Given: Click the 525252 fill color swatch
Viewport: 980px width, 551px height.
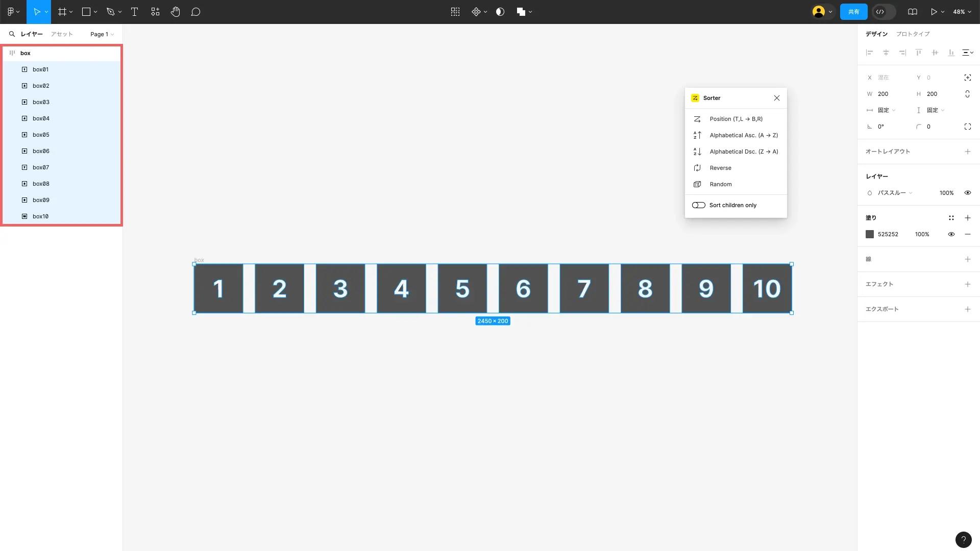Looking at the screenshot, I should click(870, 234).
